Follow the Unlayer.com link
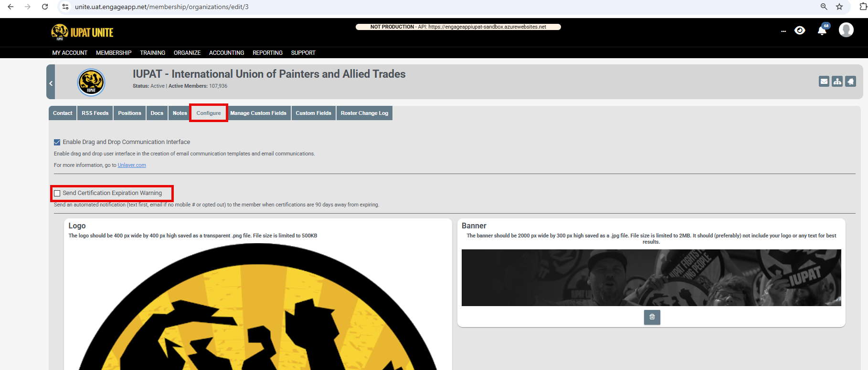The width and height of the screenshot is (868, 370). (x=132, y=165)
